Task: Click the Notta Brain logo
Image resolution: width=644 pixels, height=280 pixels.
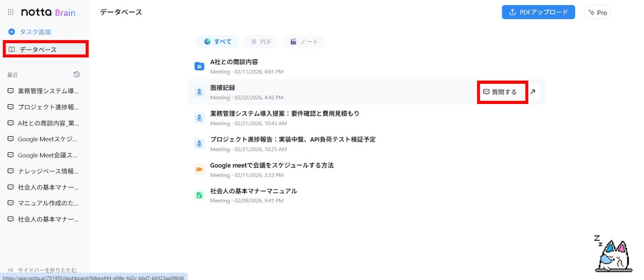Action: 48,12
